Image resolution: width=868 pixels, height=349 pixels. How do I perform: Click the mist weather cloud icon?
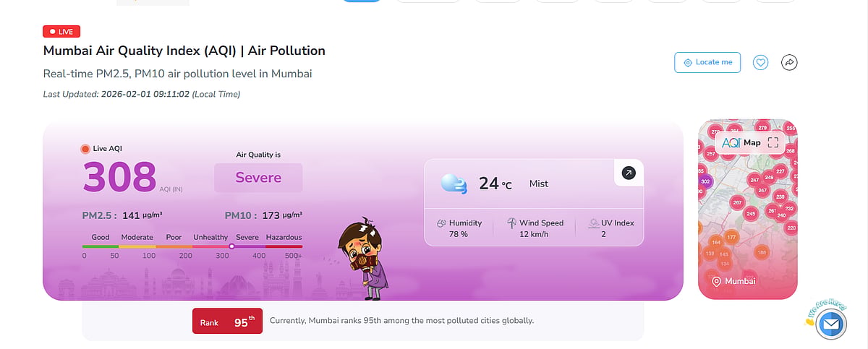[x=454, y=184]
